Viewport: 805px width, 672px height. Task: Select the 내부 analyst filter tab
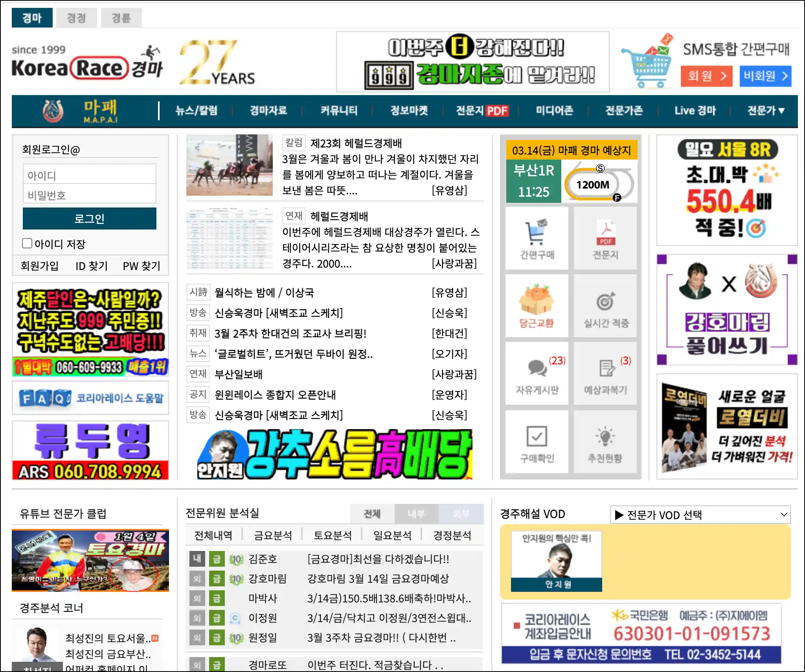click(416, 514)
